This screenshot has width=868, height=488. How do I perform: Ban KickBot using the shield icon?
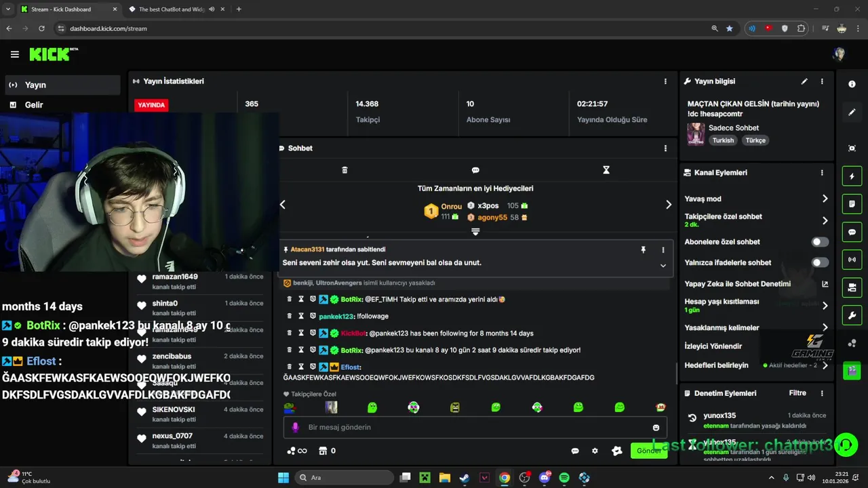click(x=313, y=333)
